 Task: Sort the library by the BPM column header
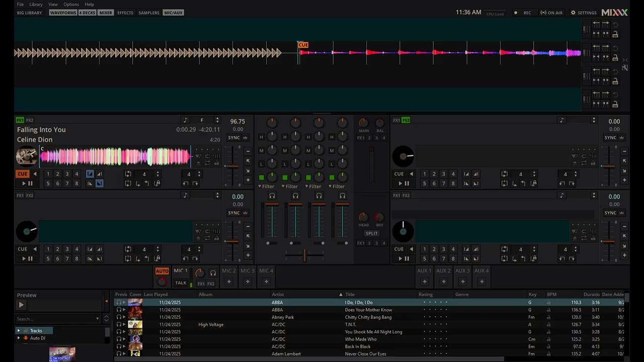click(552, 295)
